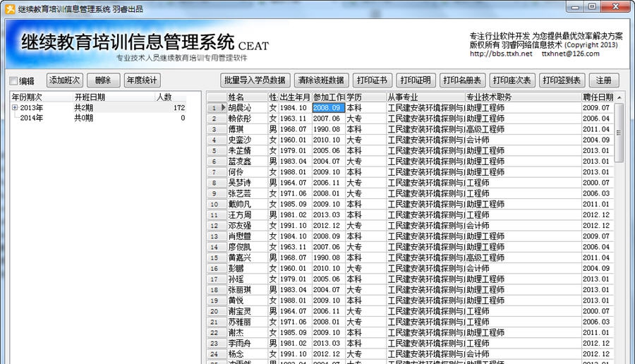Click 打印证书 to print certificates
The image size is (635, 364).
371,80
